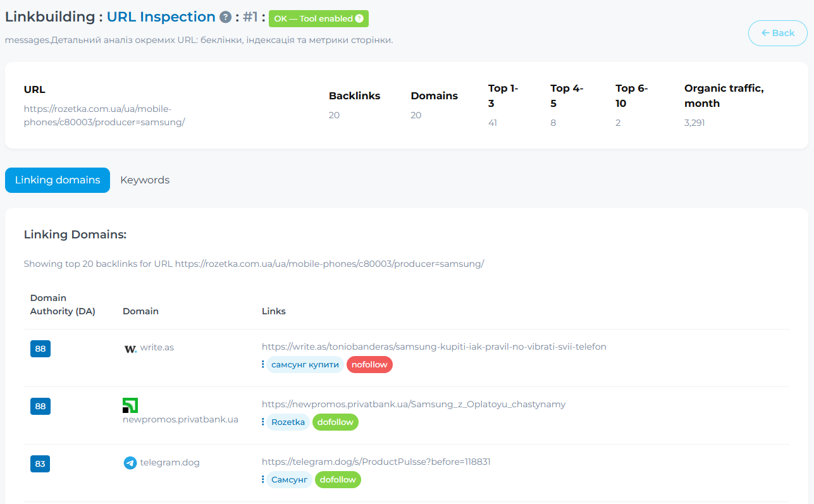814x504 pixels.
Task: Select the Linking domains tab
Action: tap(58, 180)
